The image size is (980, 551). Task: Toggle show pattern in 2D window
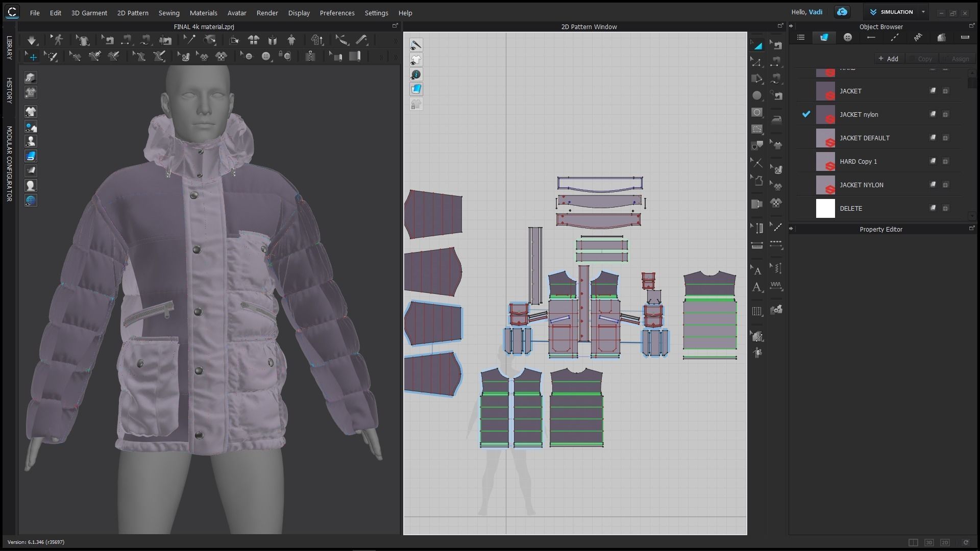coord(416,60)
